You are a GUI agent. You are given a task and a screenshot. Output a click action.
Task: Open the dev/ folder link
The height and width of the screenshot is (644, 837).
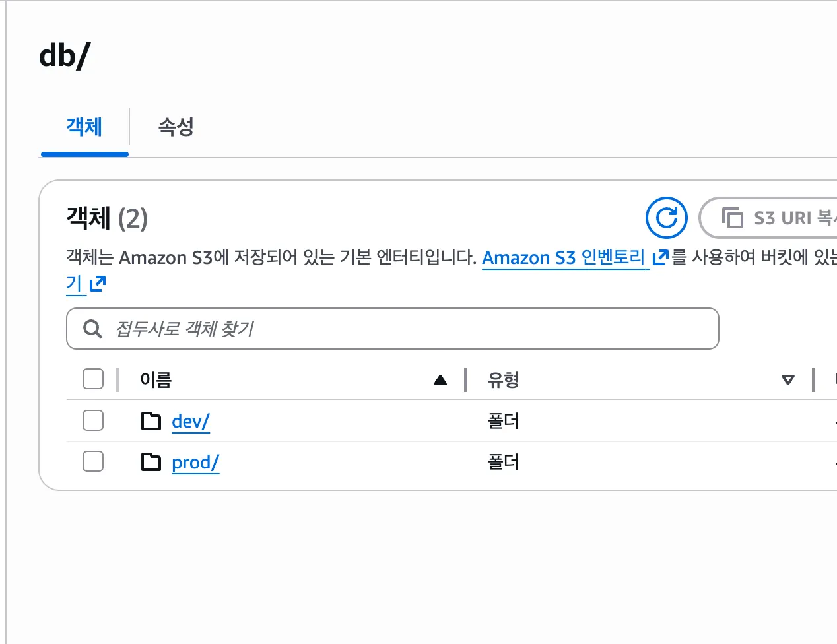190,421
